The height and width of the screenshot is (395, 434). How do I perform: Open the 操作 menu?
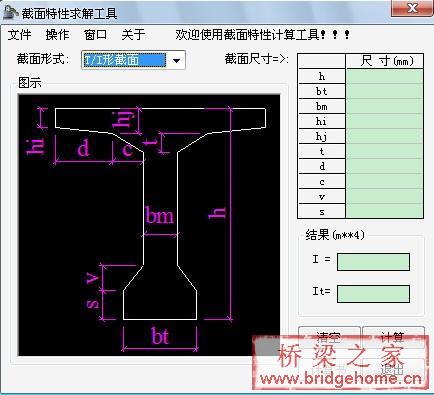point(57,34)
